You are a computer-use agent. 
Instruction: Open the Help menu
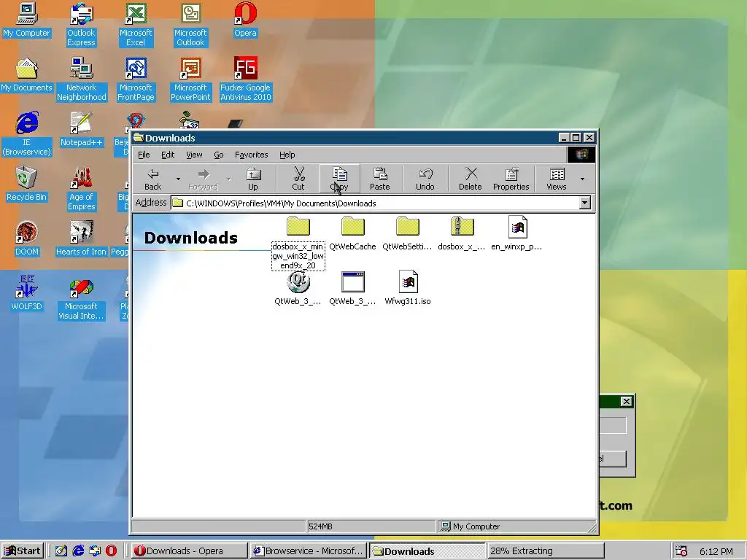coord(287,155)
